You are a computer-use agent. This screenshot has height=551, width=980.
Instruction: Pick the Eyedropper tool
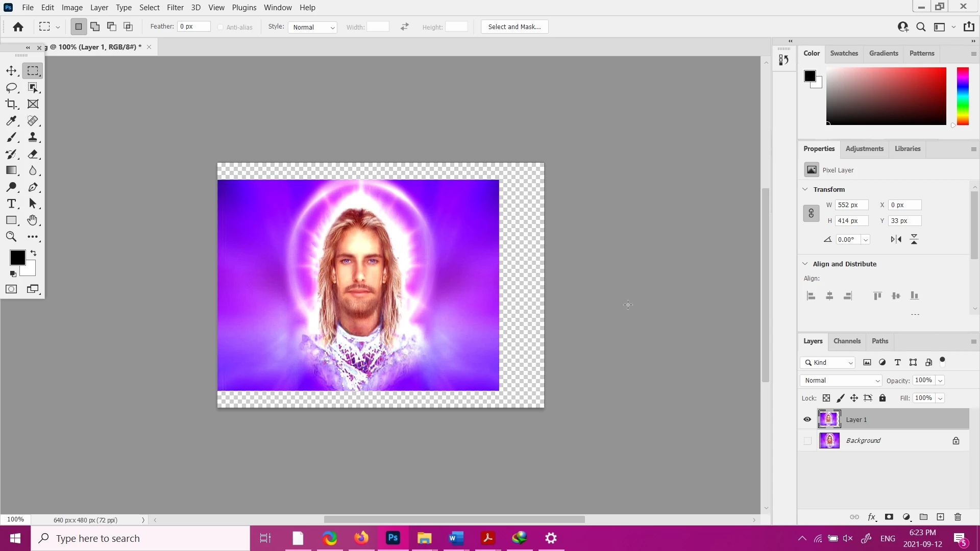[11, 121]
